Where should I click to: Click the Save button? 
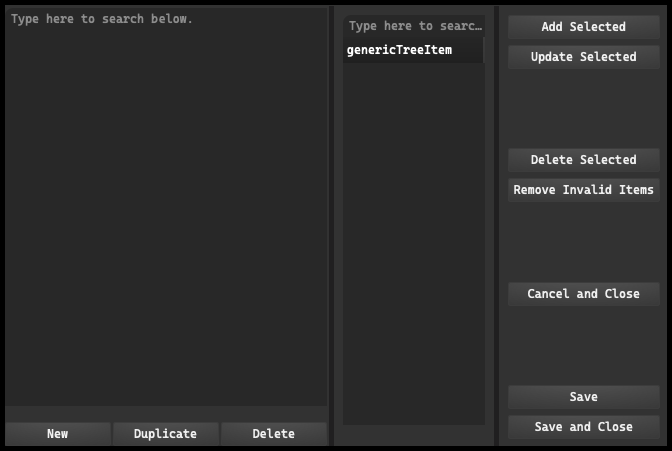click(583, 397)
